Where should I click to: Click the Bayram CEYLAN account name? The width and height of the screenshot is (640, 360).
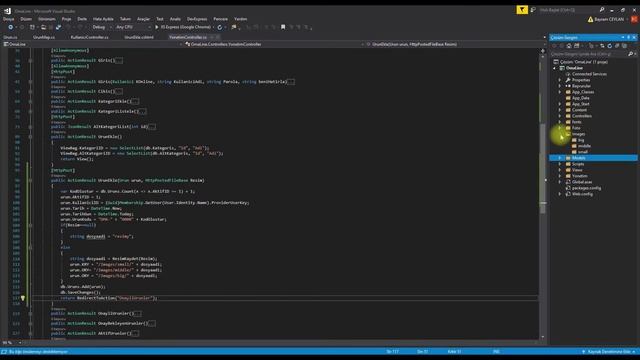(609, 19)
